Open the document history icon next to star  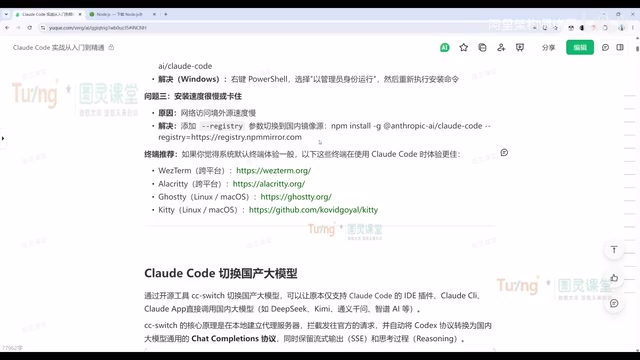pos(482,48)
